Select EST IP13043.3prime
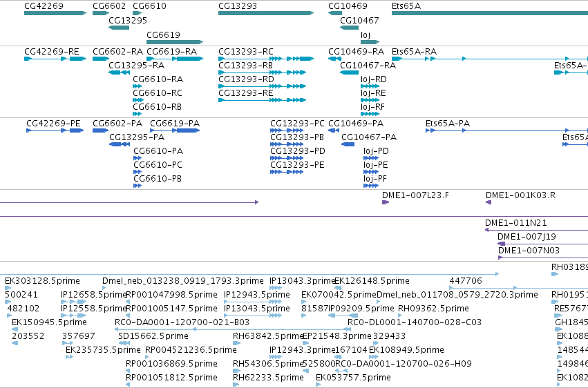Image resolution: width=588 pixels, height=388 pixels. [x=276, y=288]
